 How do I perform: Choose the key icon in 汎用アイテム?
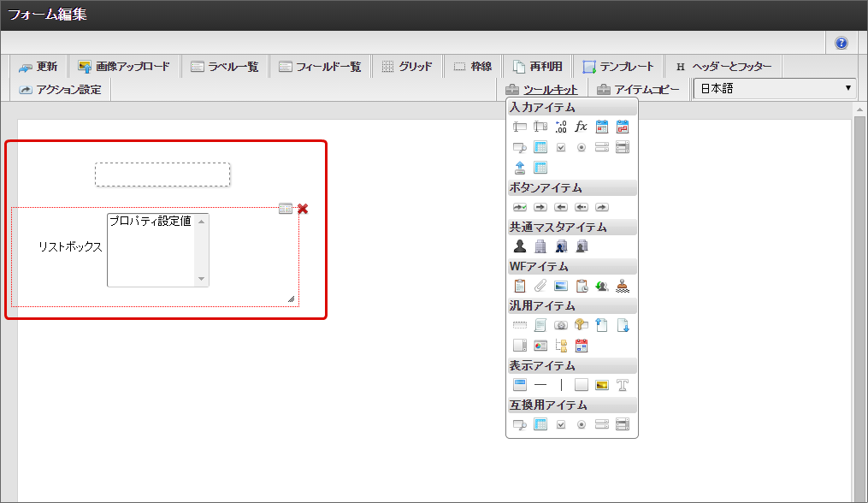pos(581,325)
